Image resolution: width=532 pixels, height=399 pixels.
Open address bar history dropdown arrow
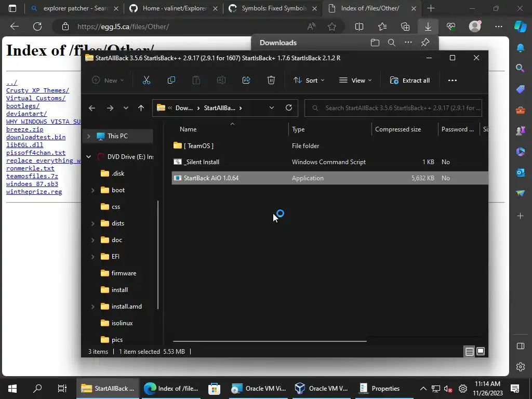[x=271, y=108]
